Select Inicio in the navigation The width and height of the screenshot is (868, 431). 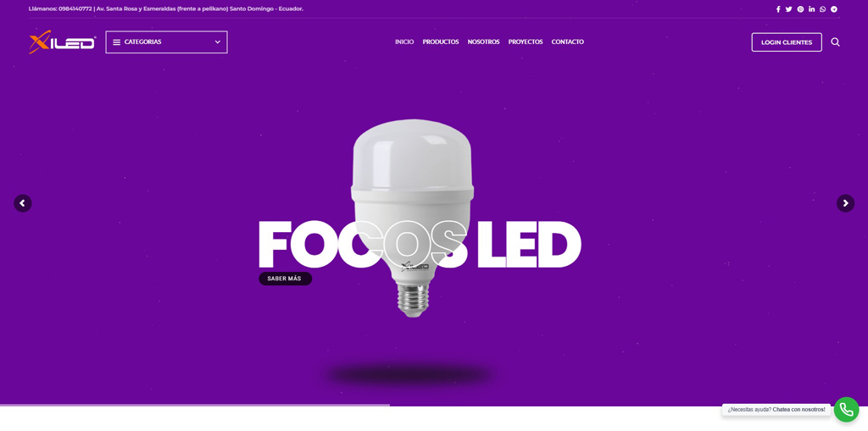[x=404, y=42]
